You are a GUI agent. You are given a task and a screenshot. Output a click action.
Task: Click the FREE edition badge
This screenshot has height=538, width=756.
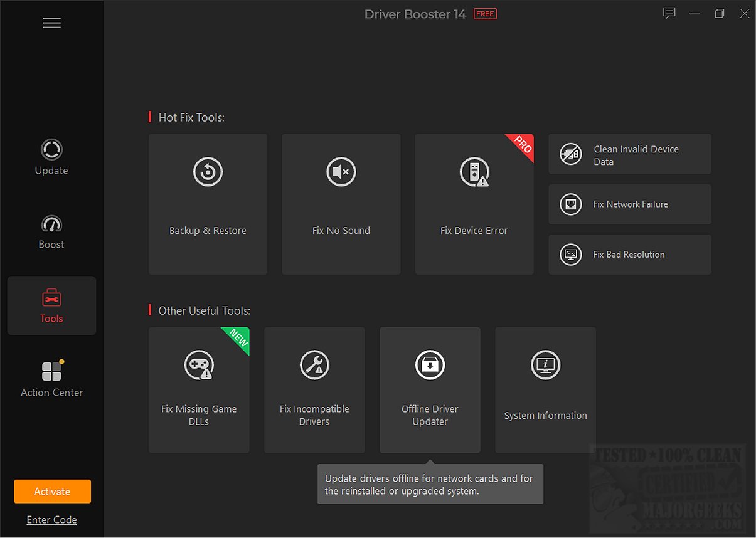(485, 14)
